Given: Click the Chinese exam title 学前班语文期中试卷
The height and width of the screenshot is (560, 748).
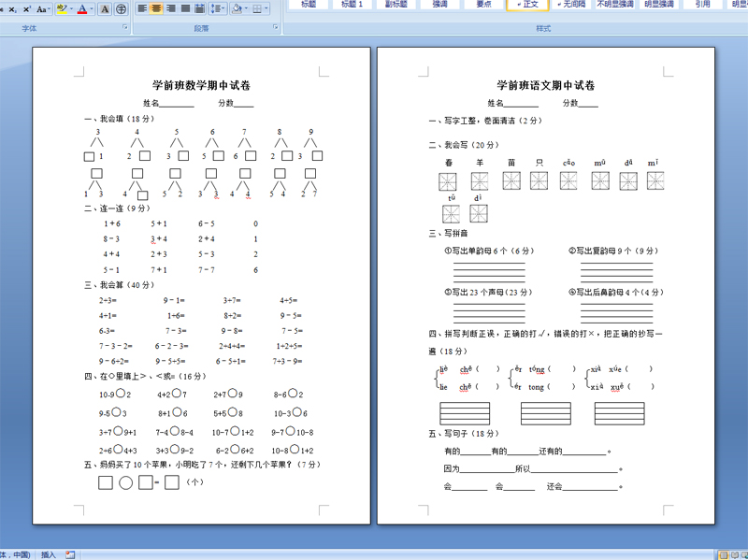Looking at the screenshot, I should point(546,85).
